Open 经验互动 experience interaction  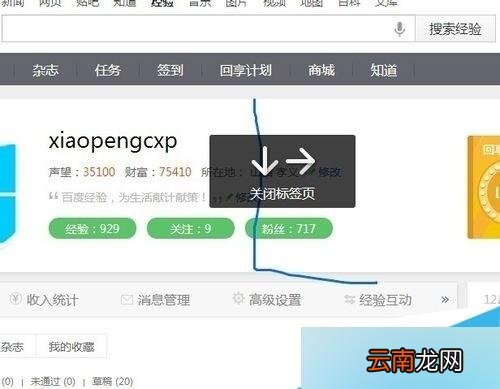click(x=385, y=300)
